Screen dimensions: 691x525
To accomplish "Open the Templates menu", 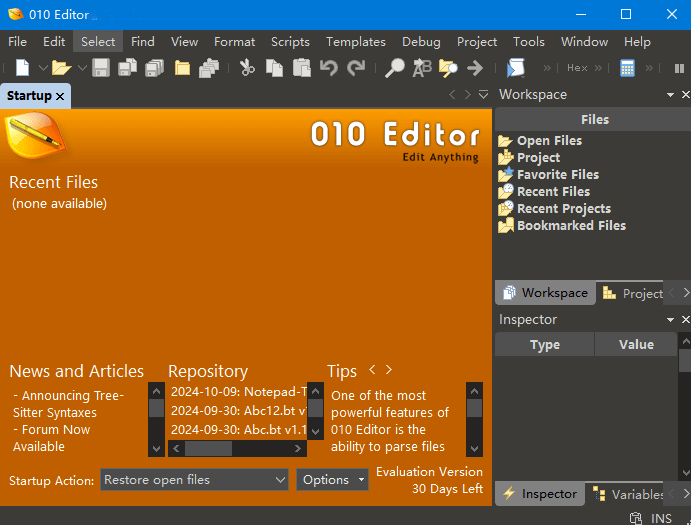I will [355, 42].
